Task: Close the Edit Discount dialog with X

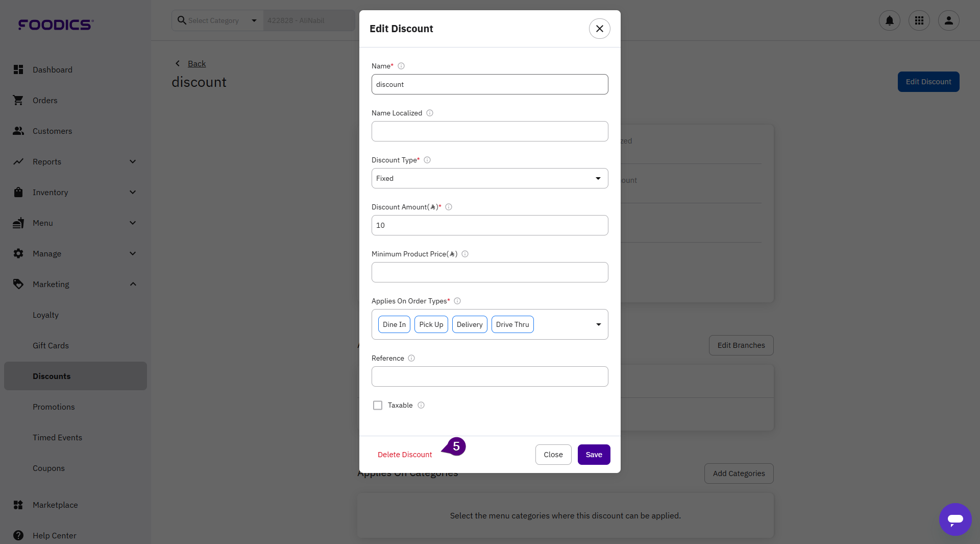Action: tap(599, 29)
